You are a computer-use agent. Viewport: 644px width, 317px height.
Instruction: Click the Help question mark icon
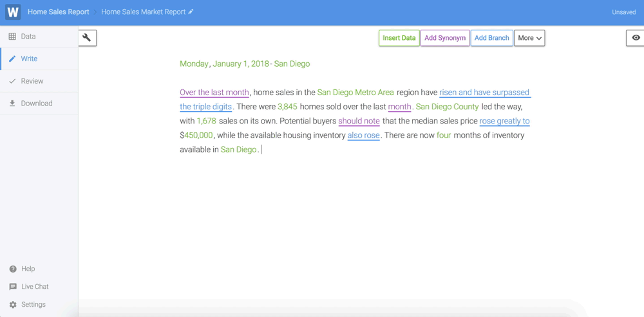click(13, 269)
